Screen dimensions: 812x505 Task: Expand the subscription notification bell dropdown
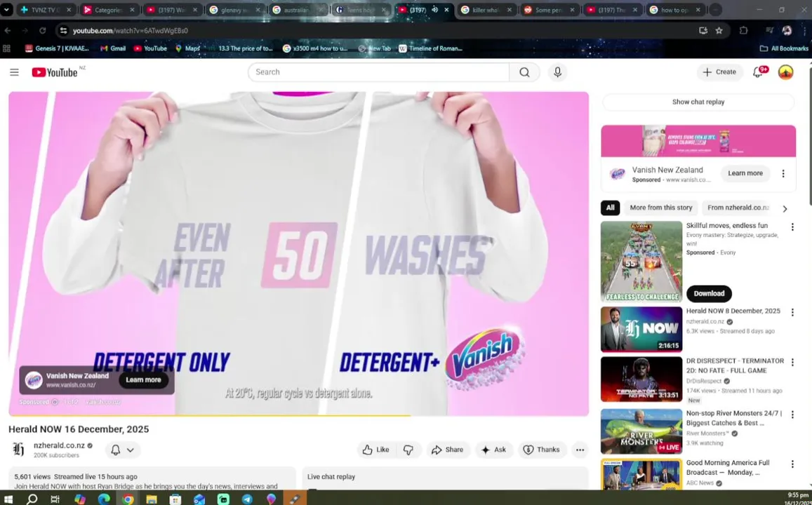(x=123, y=450)
